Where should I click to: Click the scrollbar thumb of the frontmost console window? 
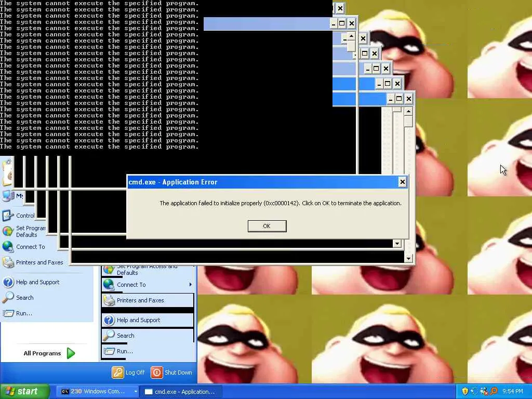pyautogui.click(x=408, y=122)
